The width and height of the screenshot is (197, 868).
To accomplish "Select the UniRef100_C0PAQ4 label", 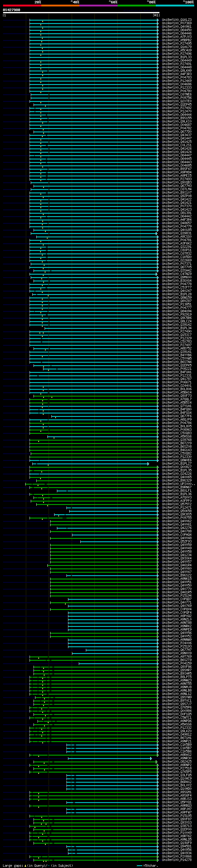I will (x=177, y=535).
